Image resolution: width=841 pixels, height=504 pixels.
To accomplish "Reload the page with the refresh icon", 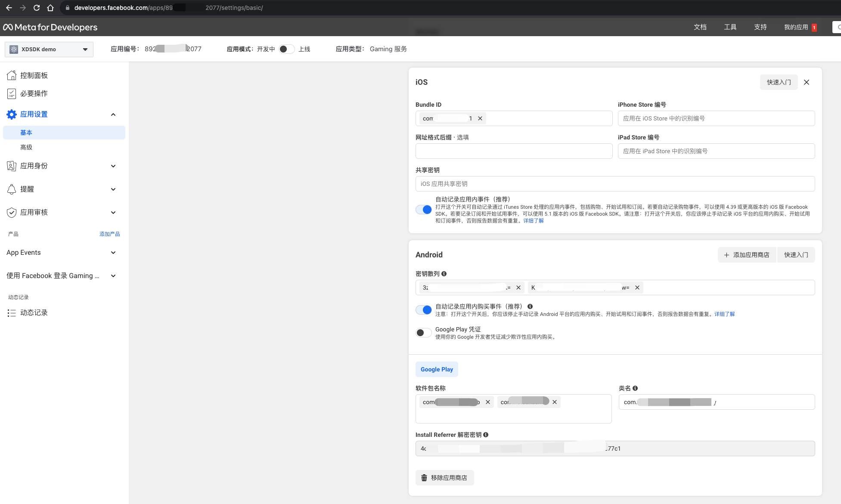I will coord(37,8).
